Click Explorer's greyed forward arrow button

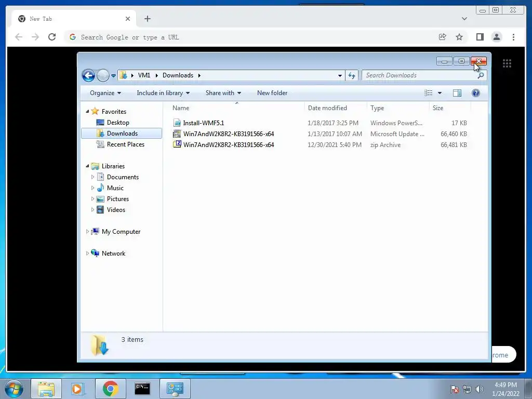(103, 75)
